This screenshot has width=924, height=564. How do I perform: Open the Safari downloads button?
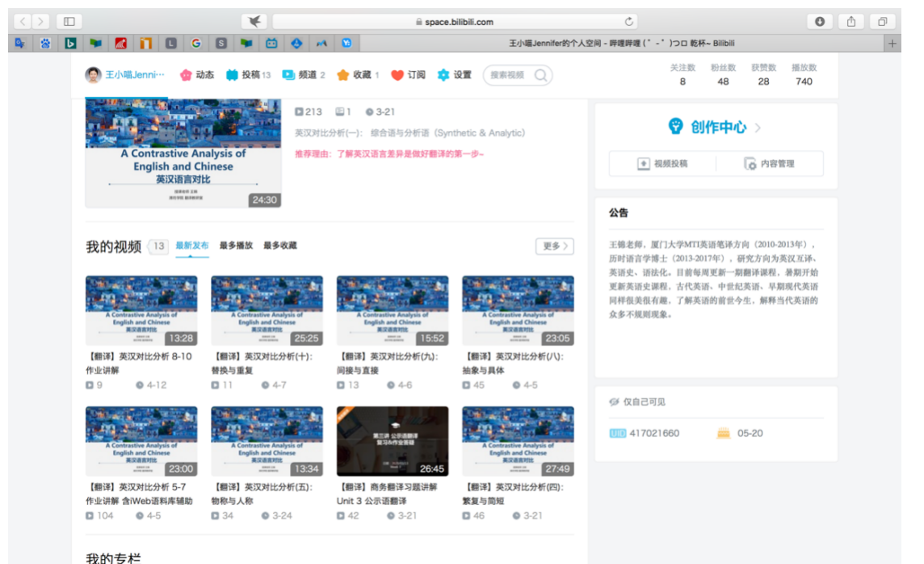click(820, 22)
